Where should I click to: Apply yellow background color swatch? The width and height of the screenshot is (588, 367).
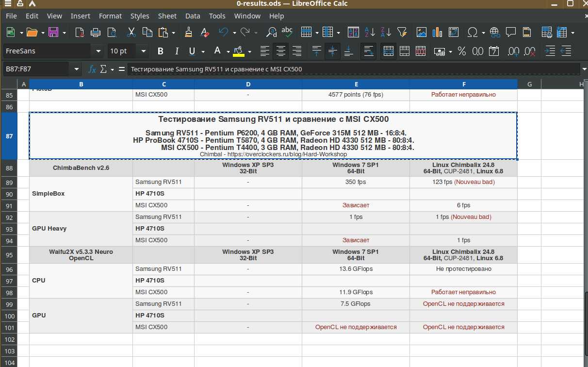point(239,51)
